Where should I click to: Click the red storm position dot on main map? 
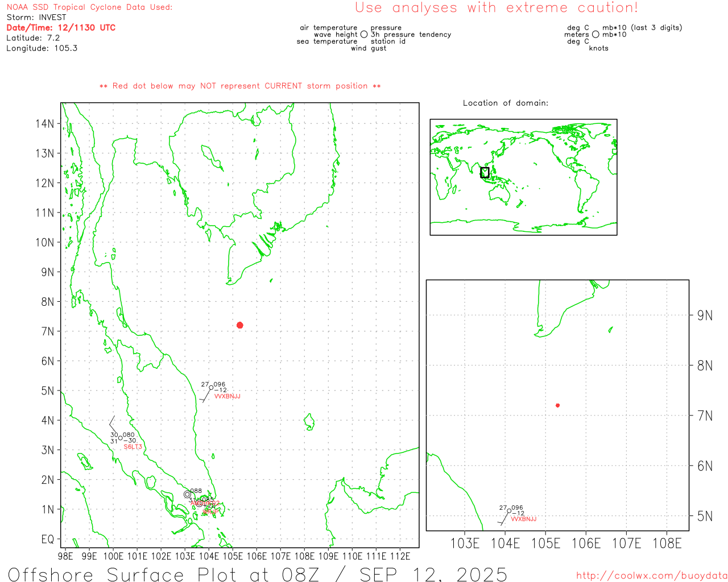240,325
